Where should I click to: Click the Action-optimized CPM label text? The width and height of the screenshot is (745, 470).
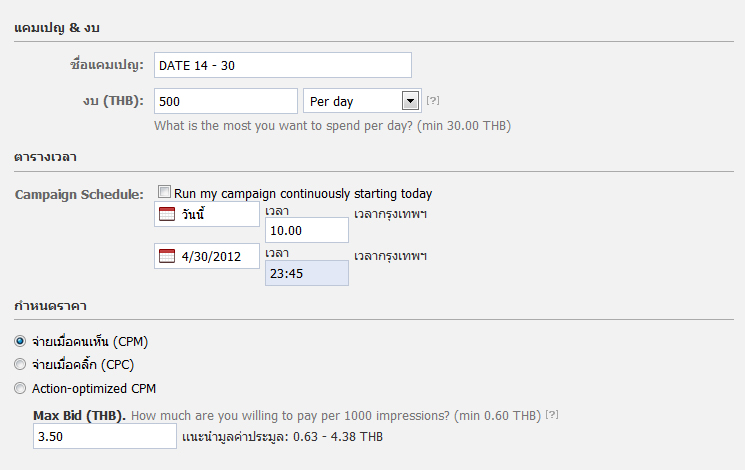[x=94, y=389]
